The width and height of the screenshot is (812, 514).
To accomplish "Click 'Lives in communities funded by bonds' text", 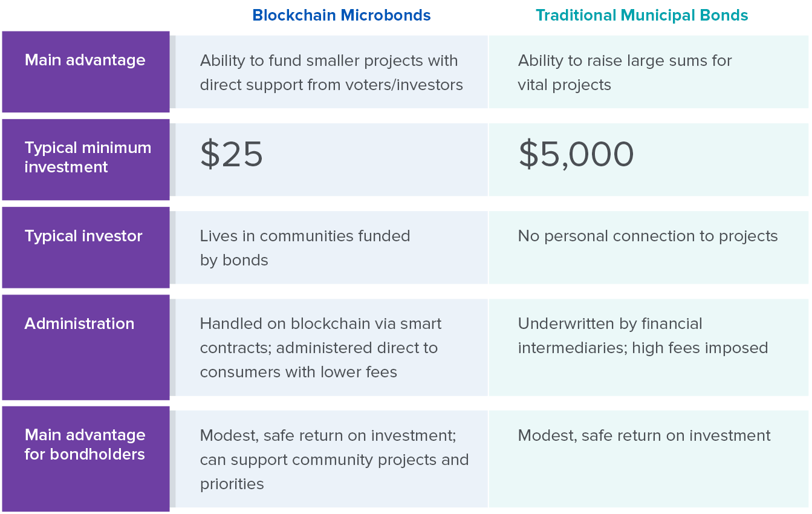I will 305,248.
